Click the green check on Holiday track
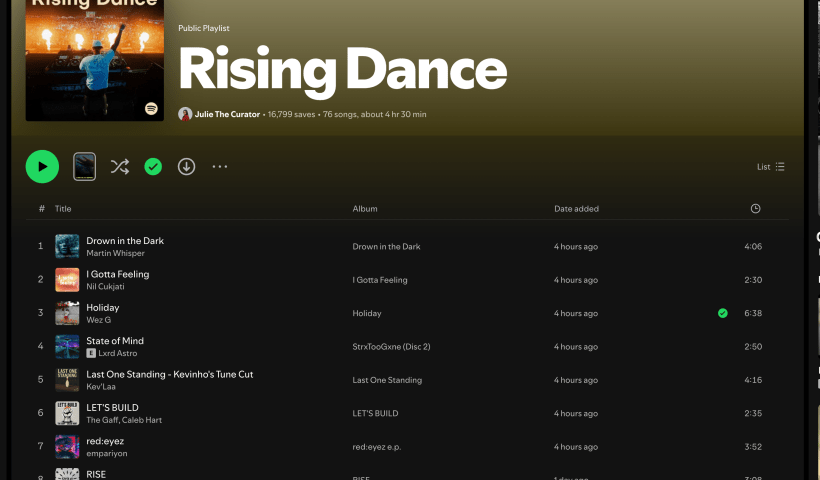820x480 pixels. coord(722,313)
